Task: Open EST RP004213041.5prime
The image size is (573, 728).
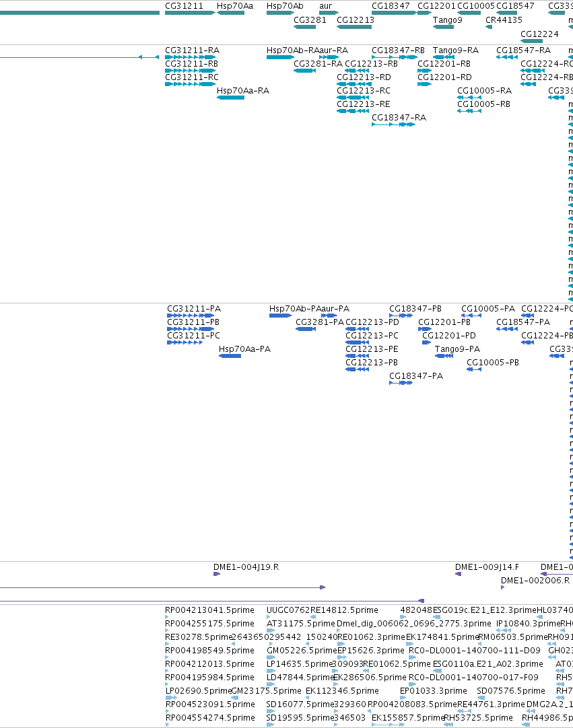Action: (210, 610)
